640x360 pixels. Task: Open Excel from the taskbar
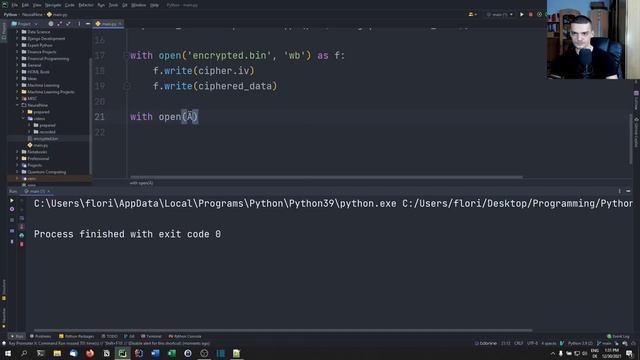point(171,353)
